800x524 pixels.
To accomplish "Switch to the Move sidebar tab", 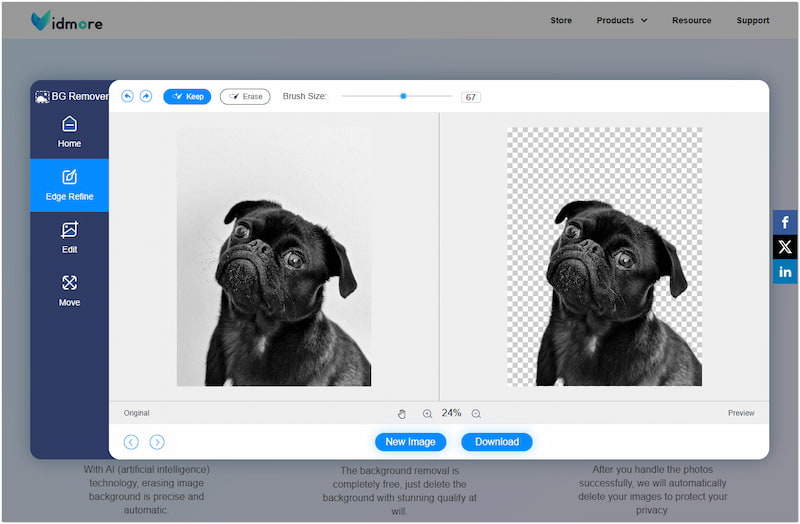I will tap(69, 291).
